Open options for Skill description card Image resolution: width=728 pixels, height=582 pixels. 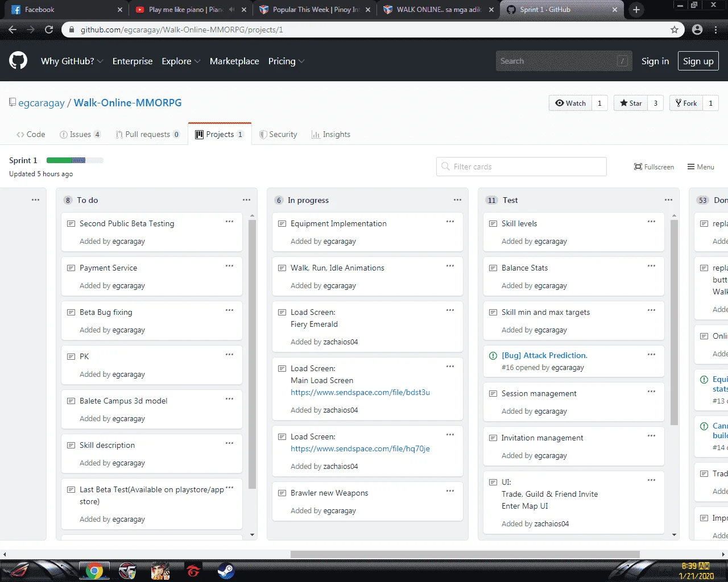coord(229,443)
